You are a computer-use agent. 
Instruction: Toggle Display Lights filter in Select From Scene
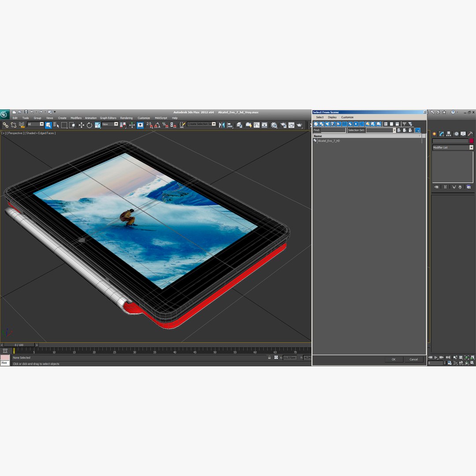[327, 124]
